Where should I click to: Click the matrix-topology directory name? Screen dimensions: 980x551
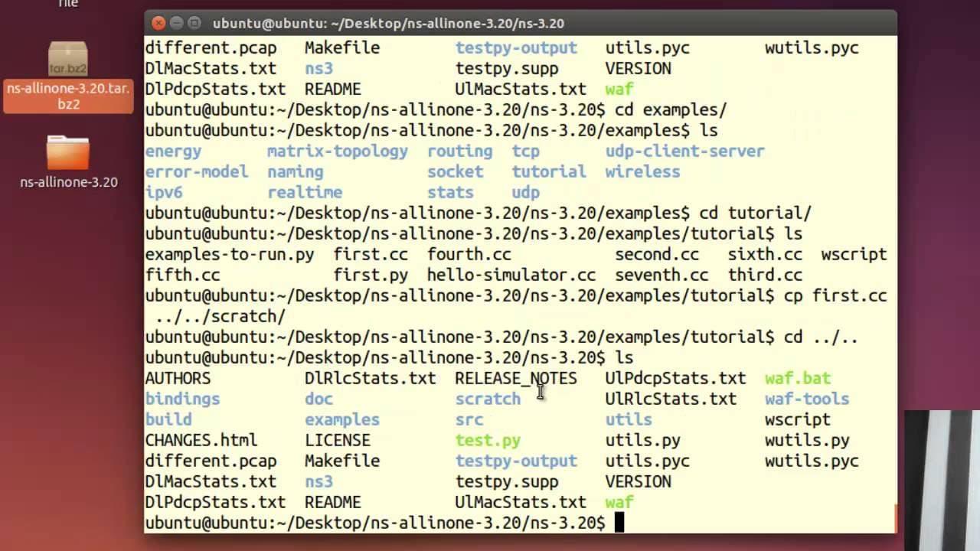(x=338, y=152)
